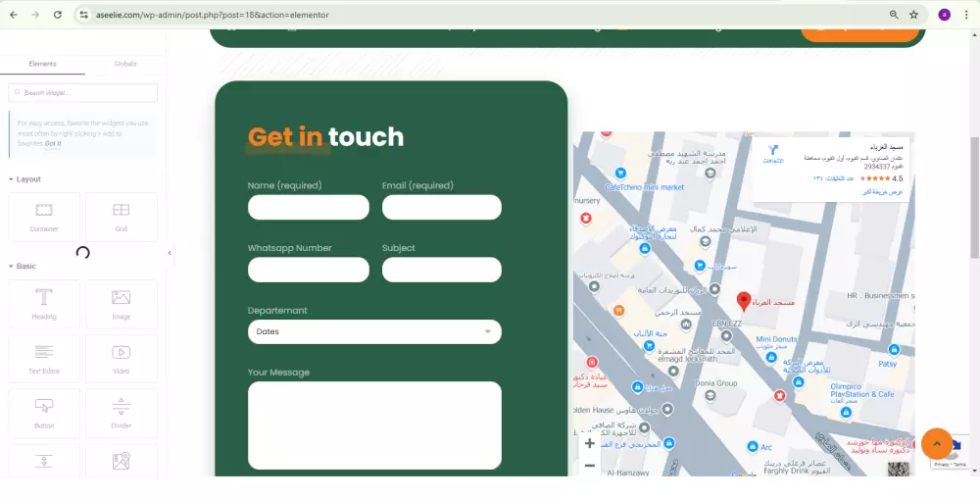Bookmark this page with the star
The image size is (980, 499).
click(913, 15)
